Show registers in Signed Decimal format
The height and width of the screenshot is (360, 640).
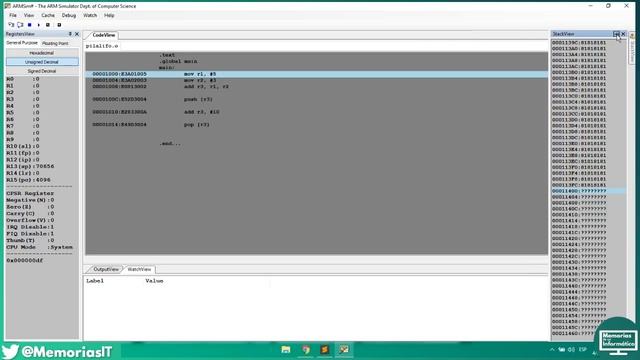pos(42,71)
